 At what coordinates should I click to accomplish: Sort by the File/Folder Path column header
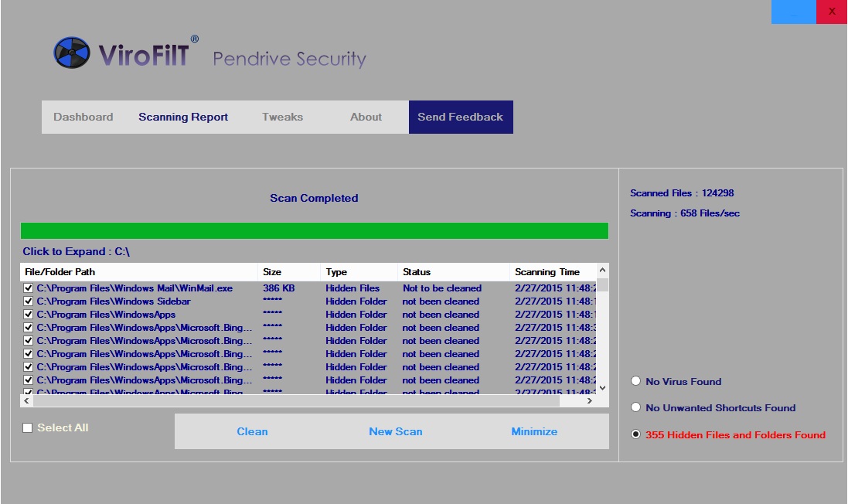coord(139,272)
